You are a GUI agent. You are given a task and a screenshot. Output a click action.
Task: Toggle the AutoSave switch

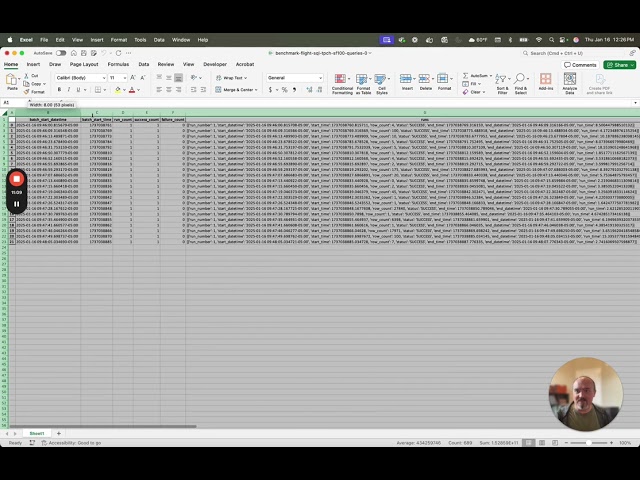pos(61,53)
